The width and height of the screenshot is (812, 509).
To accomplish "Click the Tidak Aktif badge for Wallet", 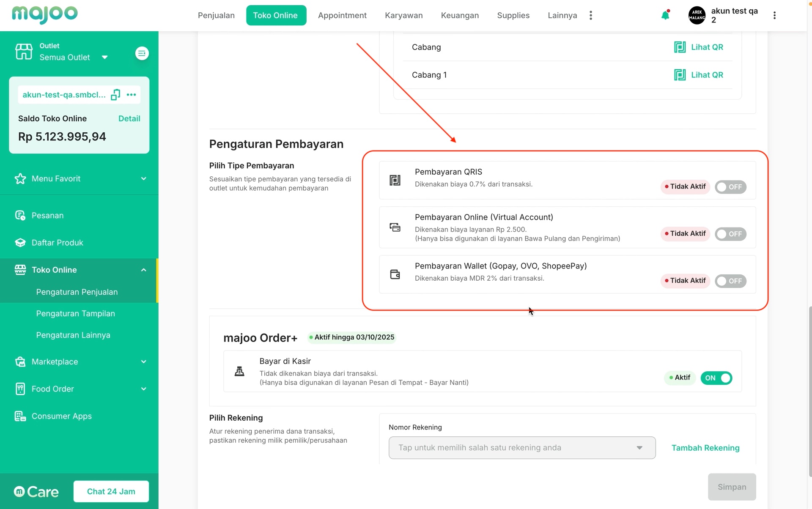I will pyautogui.click(x=685, y=281).
